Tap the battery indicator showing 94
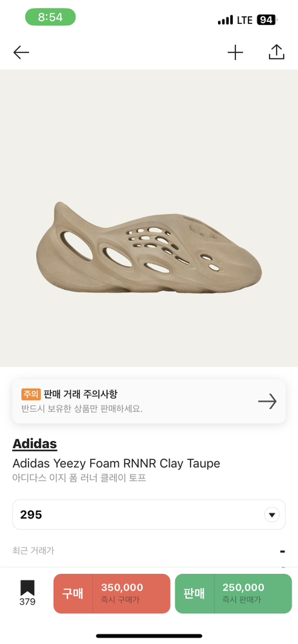The width and height of the screenshot is (298, 644). click(267, 20)
